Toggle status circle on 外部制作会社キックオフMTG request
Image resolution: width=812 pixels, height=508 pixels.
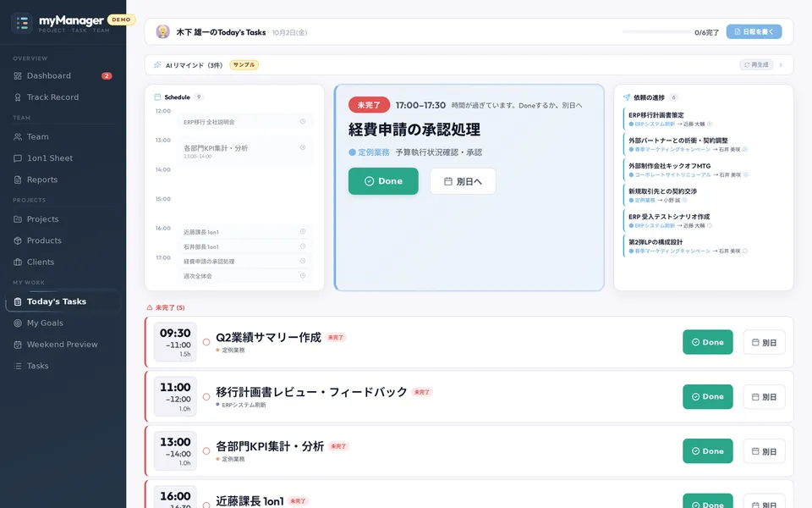pyautogui.click(x=746, y=174)
